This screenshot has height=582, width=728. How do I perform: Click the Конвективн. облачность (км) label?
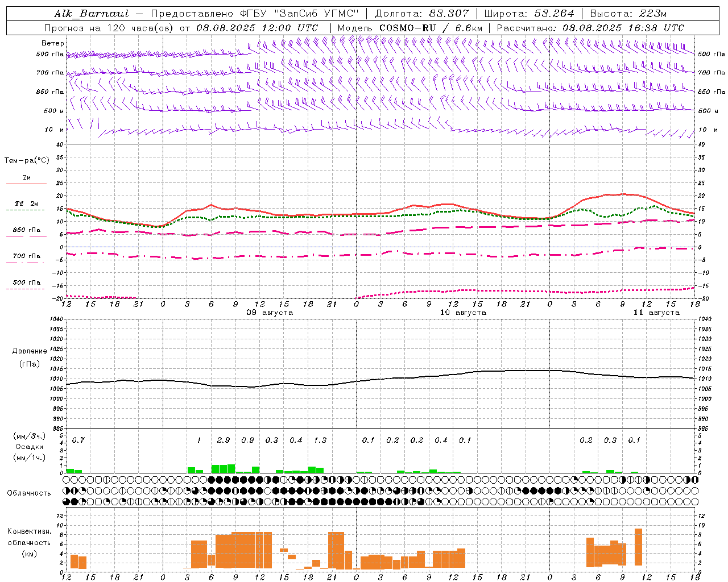tap(29, 542)
